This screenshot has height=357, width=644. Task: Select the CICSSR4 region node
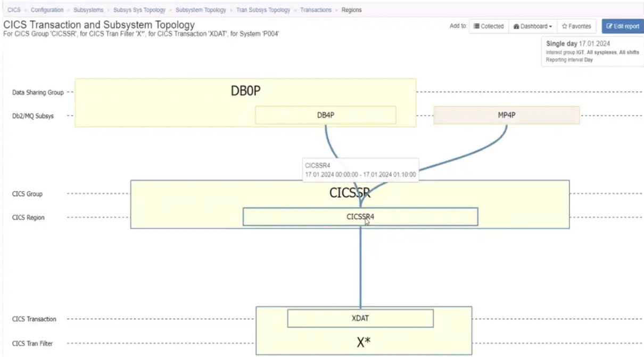coord(360,217)
